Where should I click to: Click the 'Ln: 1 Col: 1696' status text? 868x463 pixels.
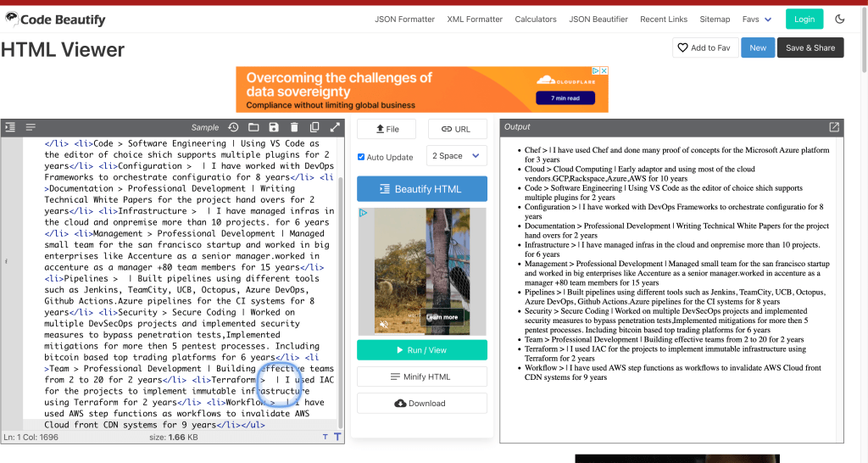31,437
